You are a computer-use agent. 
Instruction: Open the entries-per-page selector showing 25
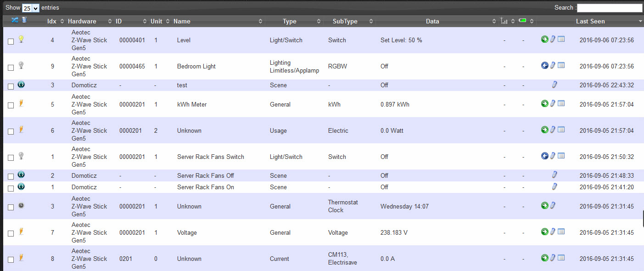(x=31, y=8)
